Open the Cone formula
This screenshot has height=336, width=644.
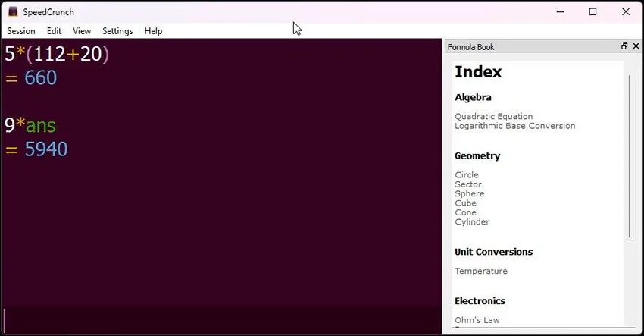[465, 212]
